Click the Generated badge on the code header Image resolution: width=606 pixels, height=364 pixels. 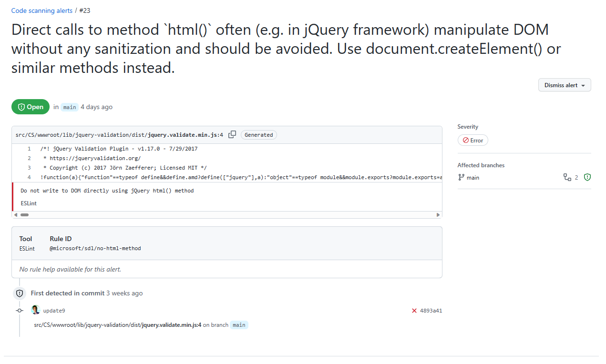pyautogui.click(x=258, y=135)
